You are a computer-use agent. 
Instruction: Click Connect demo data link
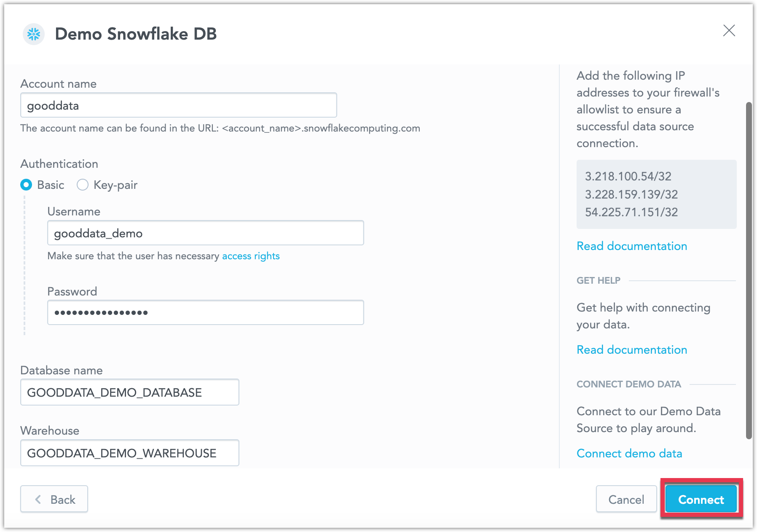pos(629,454)
